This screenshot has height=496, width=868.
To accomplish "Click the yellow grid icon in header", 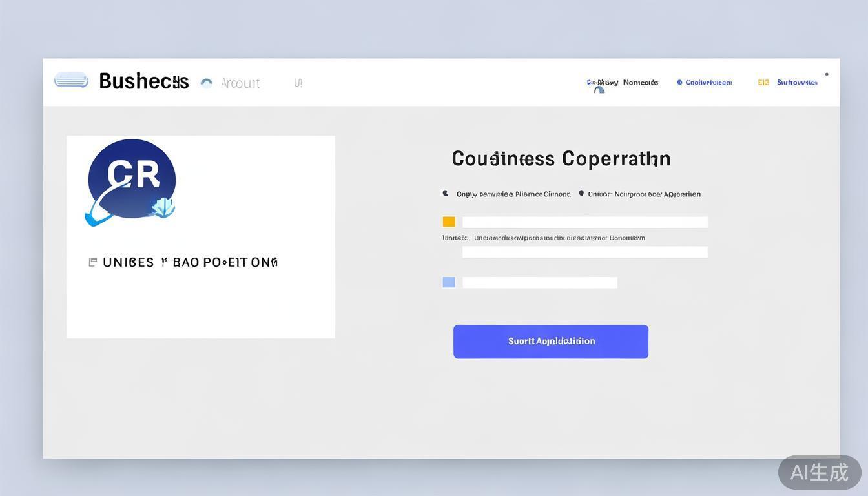I will click(763, 83).
